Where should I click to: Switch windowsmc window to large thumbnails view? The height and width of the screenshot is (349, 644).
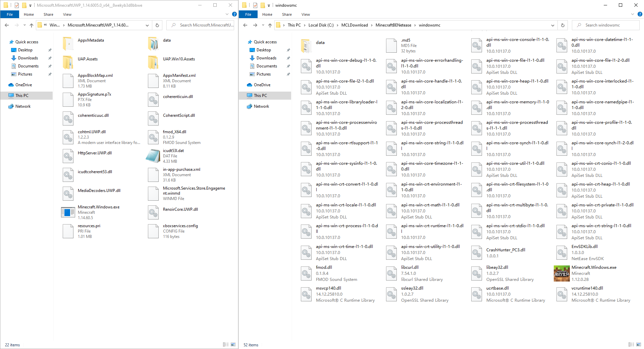click(639, 345)
